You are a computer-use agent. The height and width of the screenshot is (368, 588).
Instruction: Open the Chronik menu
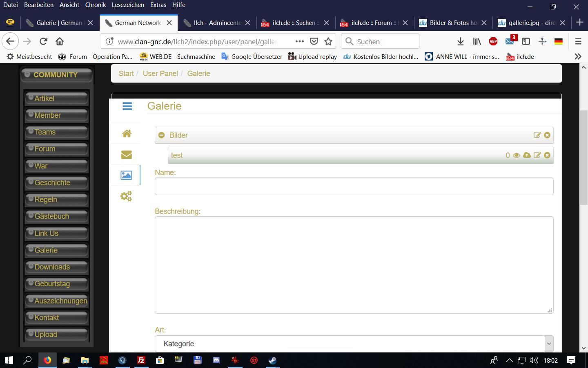coord(96,5)
